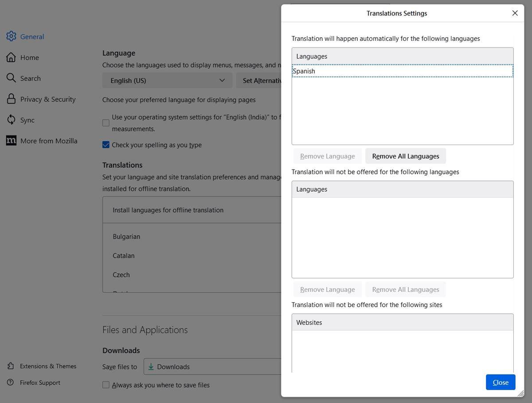This screenshot has width=532, height=403.
Task: Open the Privacy & Security lock icon
Action: point(11,99)
